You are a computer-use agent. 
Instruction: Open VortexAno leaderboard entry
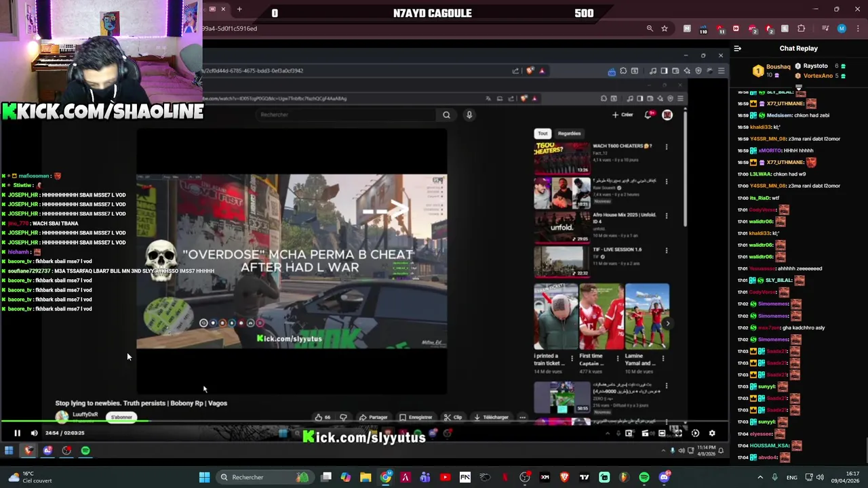pos(820,75)
